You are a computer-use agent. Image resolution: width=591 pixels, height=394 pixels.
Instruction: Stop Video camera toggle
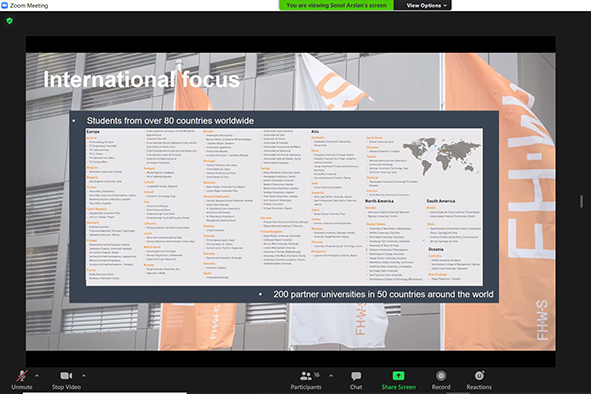pos(66,379)
